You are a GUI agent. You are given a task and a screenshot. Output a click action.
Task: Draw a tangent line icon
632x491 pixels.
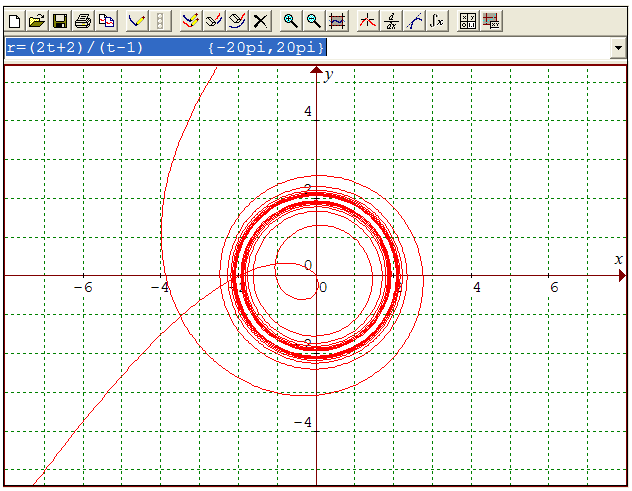pos(414,21)
